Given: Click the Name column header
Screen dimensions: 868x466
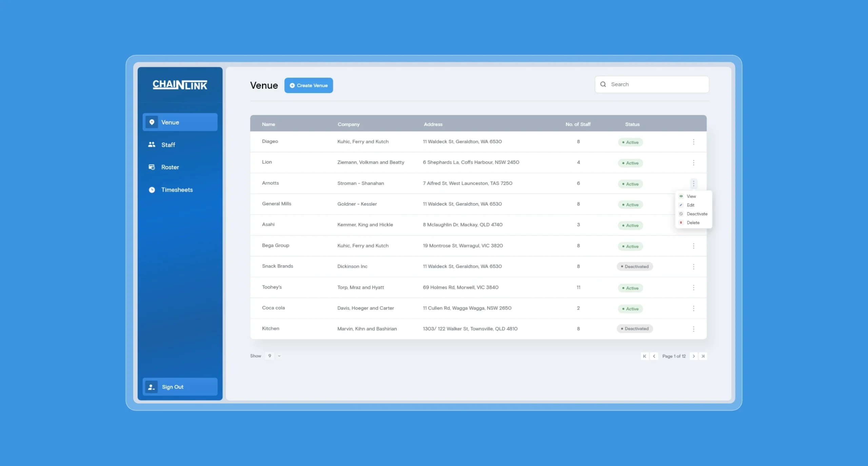Looking at the screenshot, I should pos(269,124).
